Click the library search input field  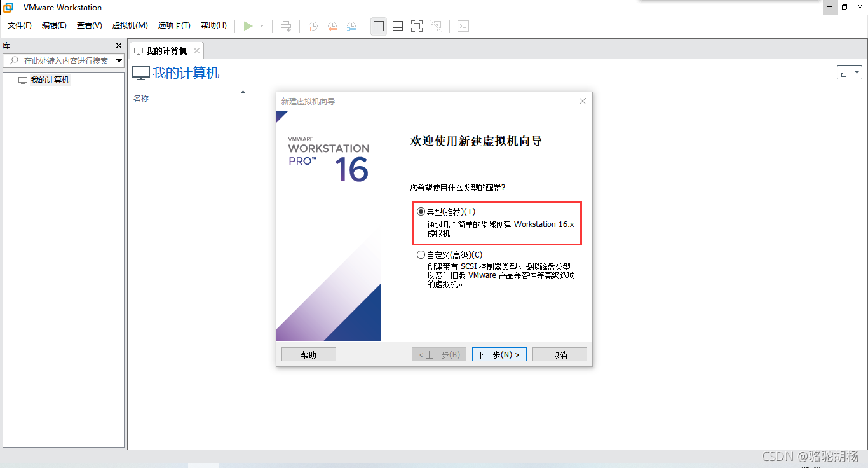pyautogui.click(x=59, y=61)
